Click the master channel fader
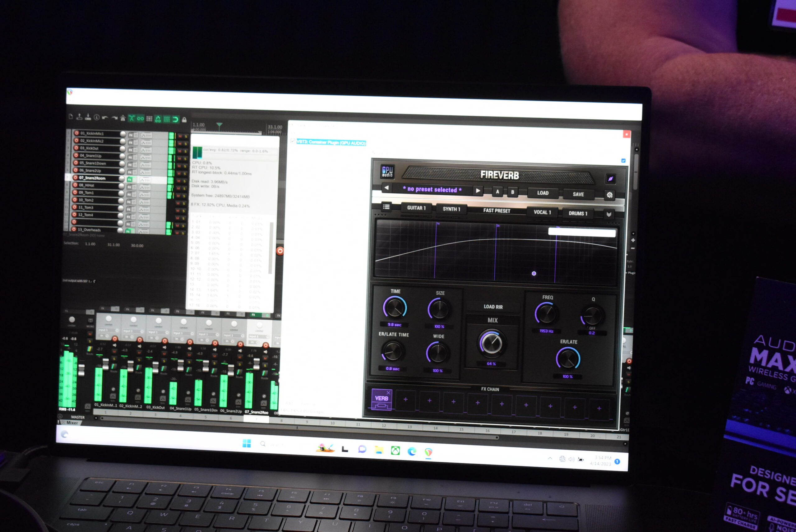The width and height of the screenshot is (796, 532). click(x=81, y=371)
